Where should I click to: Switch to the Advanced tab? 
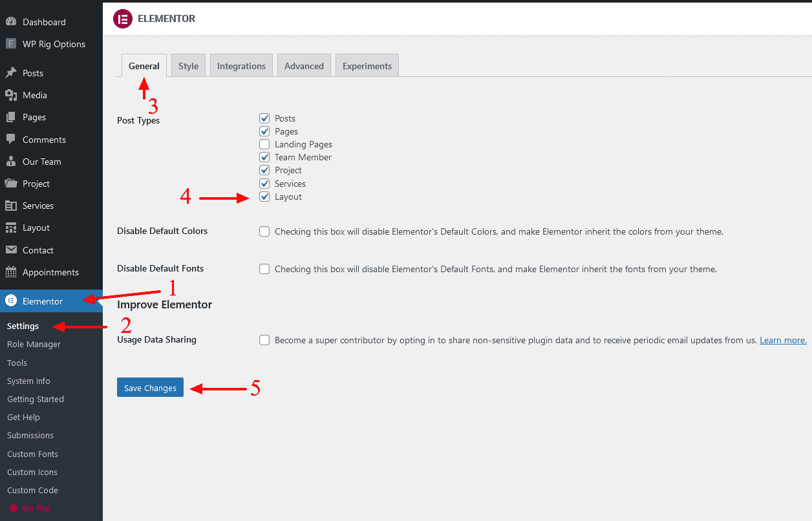coord(304,66)
